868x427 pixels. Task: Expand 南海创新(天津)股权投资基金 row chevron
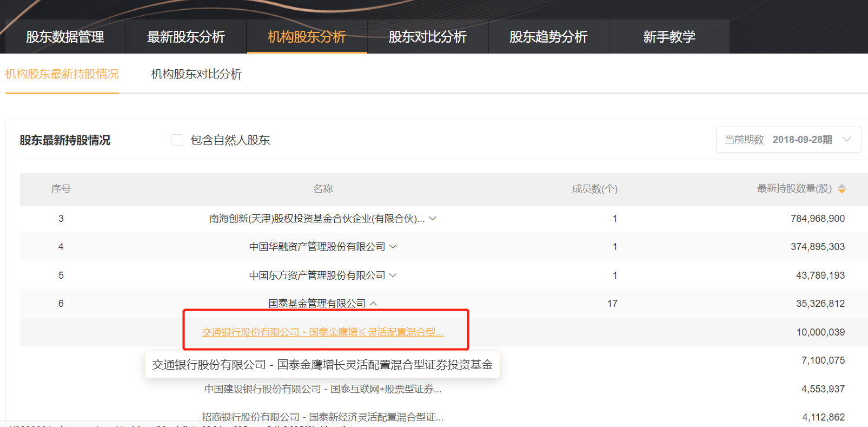(x=433, y=219)
